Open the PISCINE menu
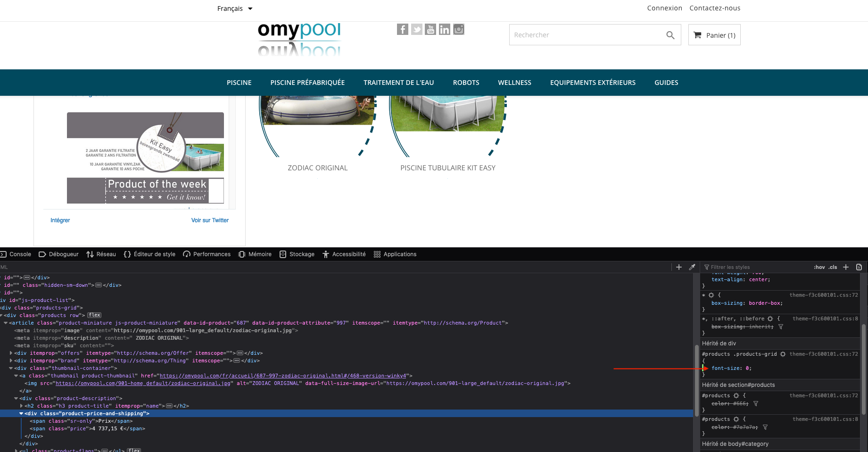This screenshot has height=452, width=868. pos(239,83)
